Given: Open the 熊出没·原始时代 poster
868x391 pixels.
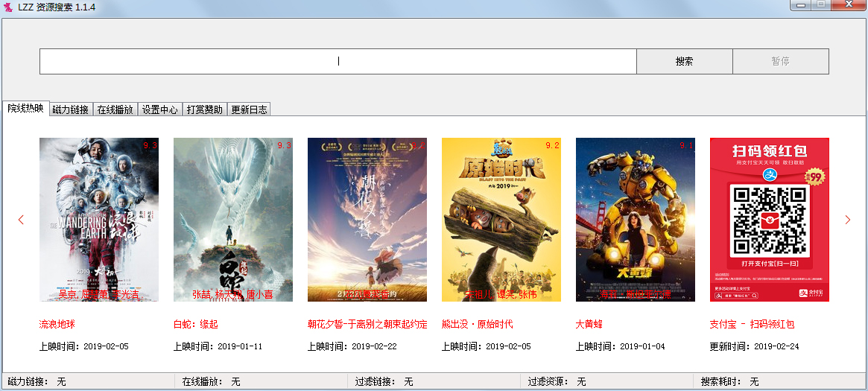Looking at the screenshot, I should pyautogui.click(x=501, y=220).
